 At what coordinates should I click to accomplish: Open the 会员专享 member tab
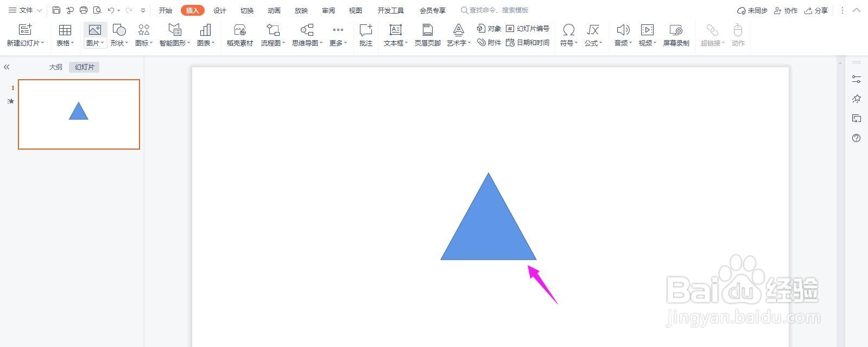pyautogui.click(x=433, y=10)
